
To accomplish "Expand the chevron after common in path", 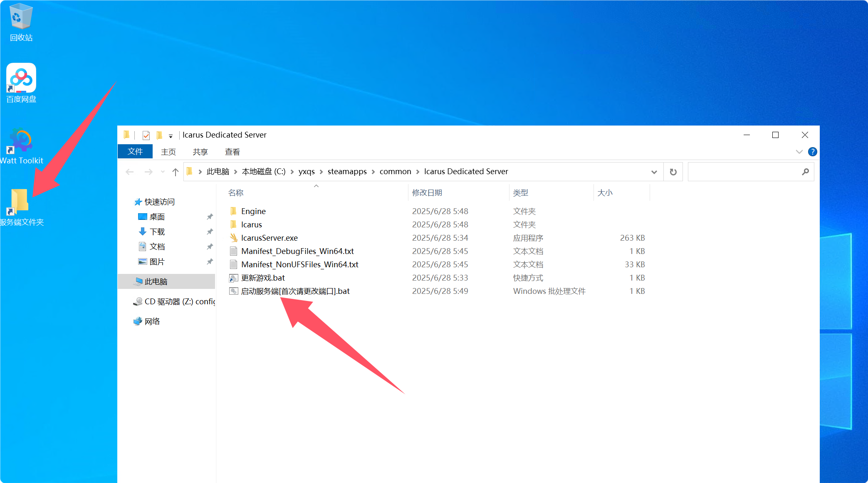I will click(x=418, y=172).
